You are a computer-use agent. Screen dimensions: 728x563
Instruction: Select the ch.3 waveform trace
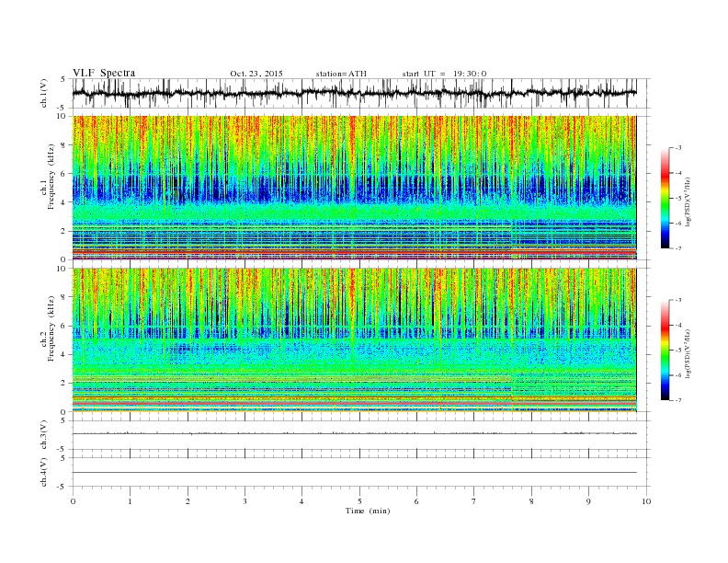pyautogui.click(x=354, y=433)
